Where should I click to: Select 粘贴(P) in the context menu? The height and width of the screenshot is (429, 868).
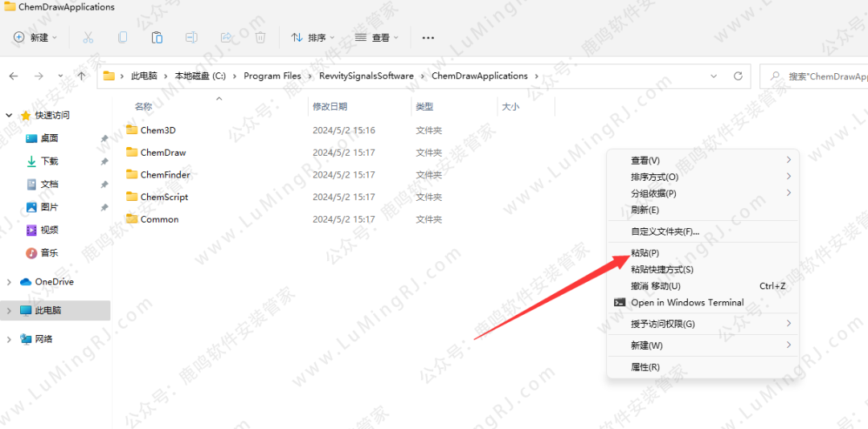645,253
